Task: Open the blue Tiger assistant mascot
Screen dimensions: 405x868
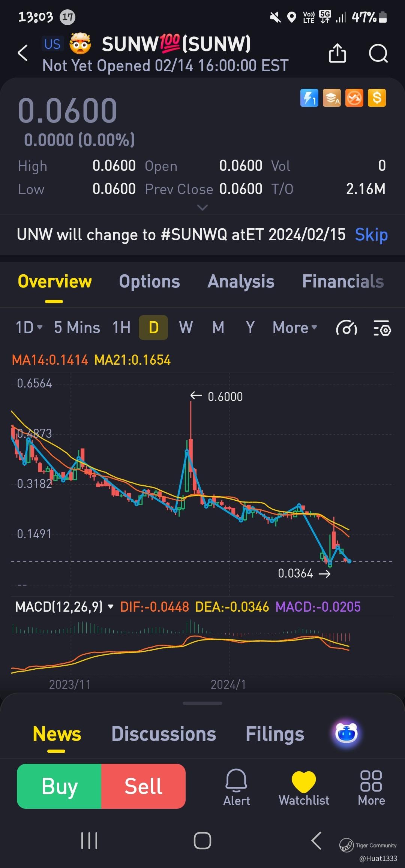Action: click(346, 733)
